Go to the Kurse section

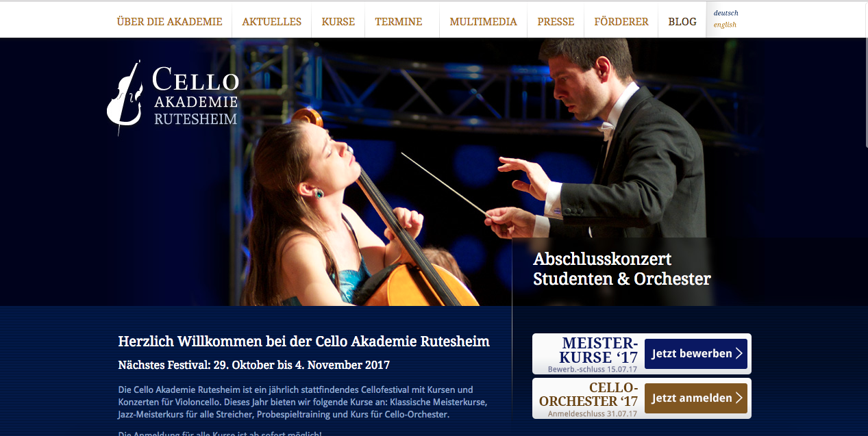pyautogui.click(x=338, y=21)
